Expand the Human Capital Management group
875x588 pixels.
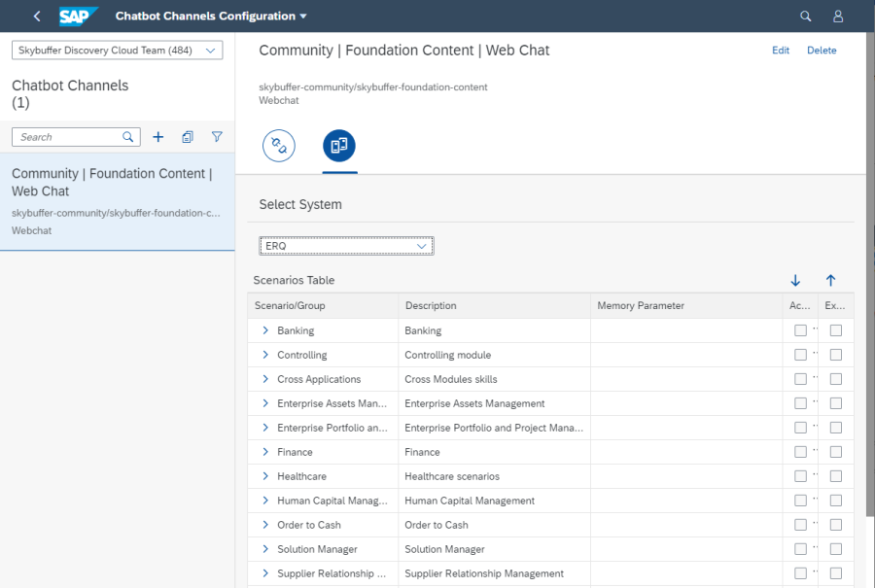pos(265,501)
